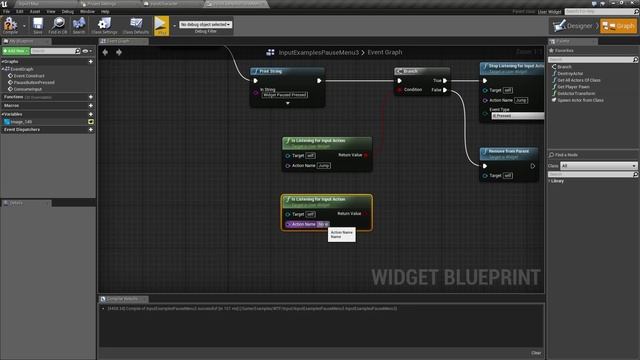Viewport: 640px width, 360px height.
Task: Navigate back with the graph back arrow
Action: (x=105, y=52)
